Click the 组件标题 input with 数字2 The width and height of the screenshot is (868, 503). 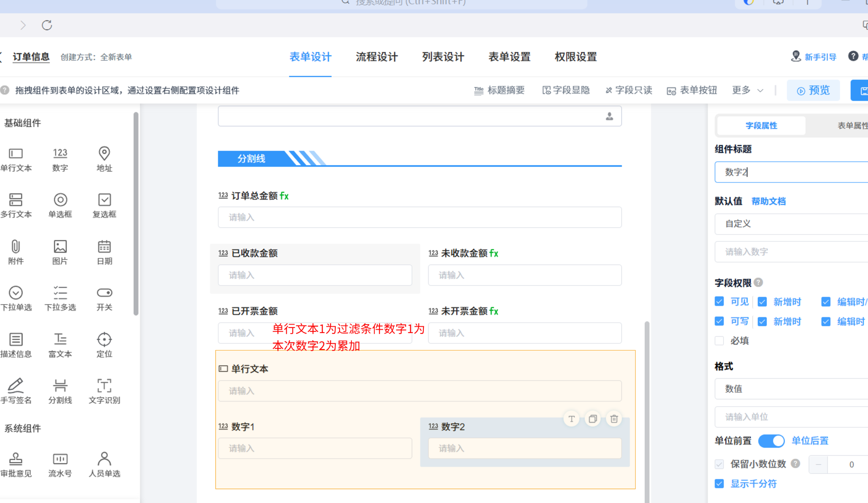point(791,172)
